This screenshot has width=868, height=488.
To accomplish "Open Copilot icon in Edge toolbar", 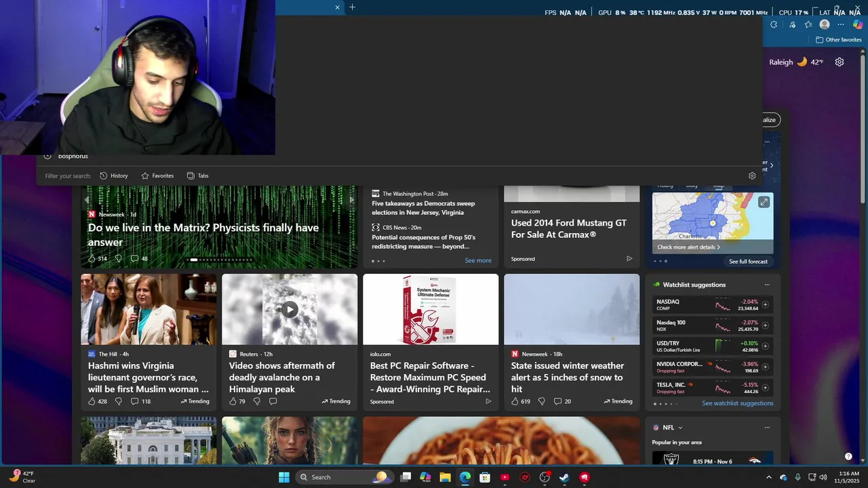I will click(x=858, y=24).
